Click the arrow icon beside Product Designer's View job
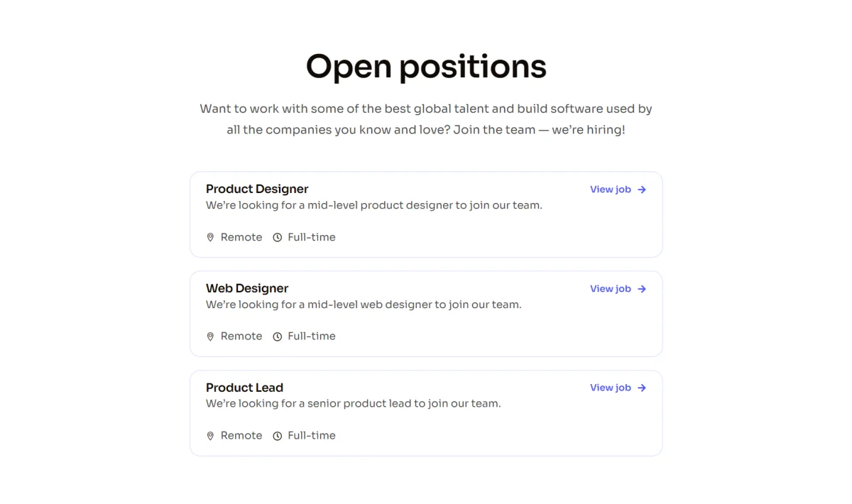Viewport: 852px width, 504px height. click(642, 190)
